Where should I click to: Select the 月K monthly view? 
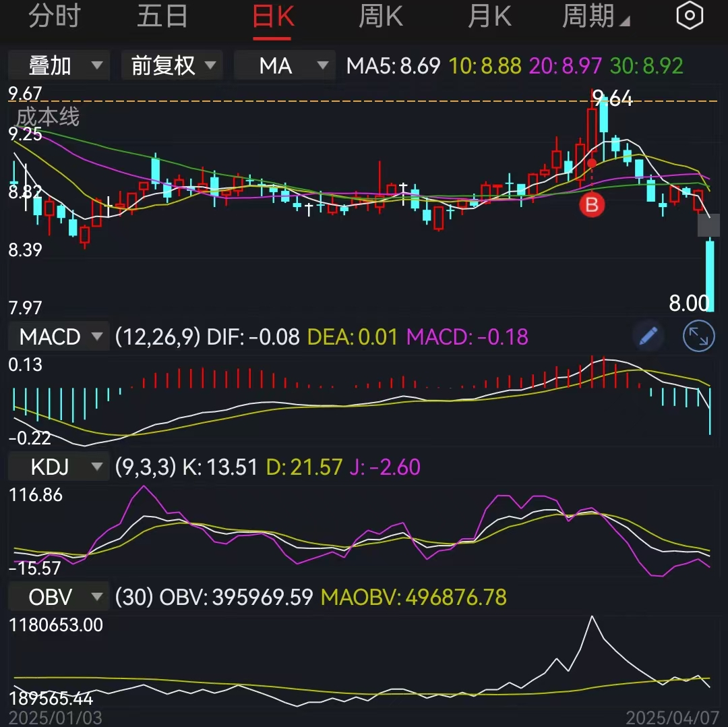[489, 16]
